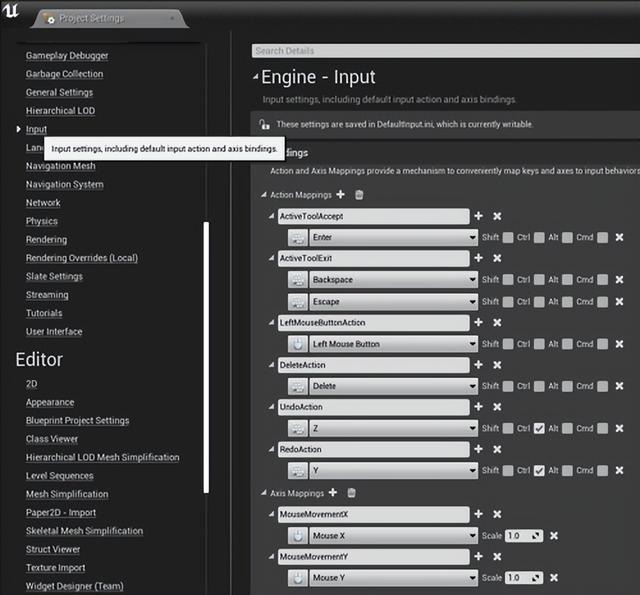Image resolution: width=640 pixels, height=595 pixels.
Task: Add key binding to LeftMouseButtonAction
Action: pyautogui.click(x=479, y=322)
